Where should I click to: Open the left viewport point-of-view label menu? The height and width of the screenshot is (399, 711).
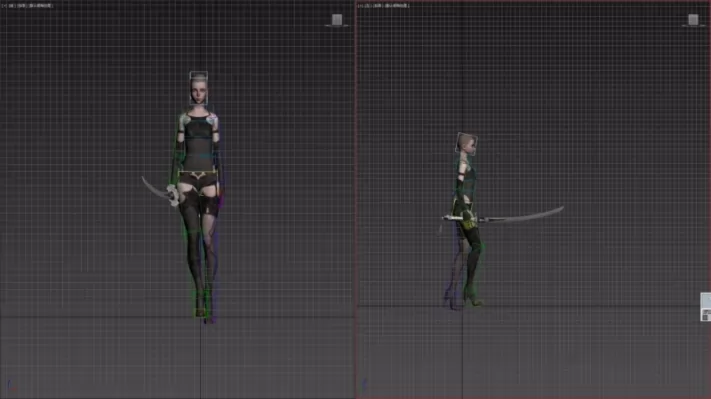368,6
